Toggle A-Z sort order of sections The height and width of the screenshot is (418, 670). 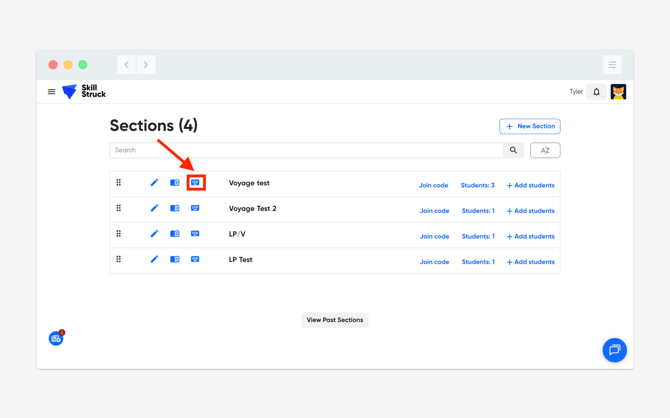tap(545, 150)
